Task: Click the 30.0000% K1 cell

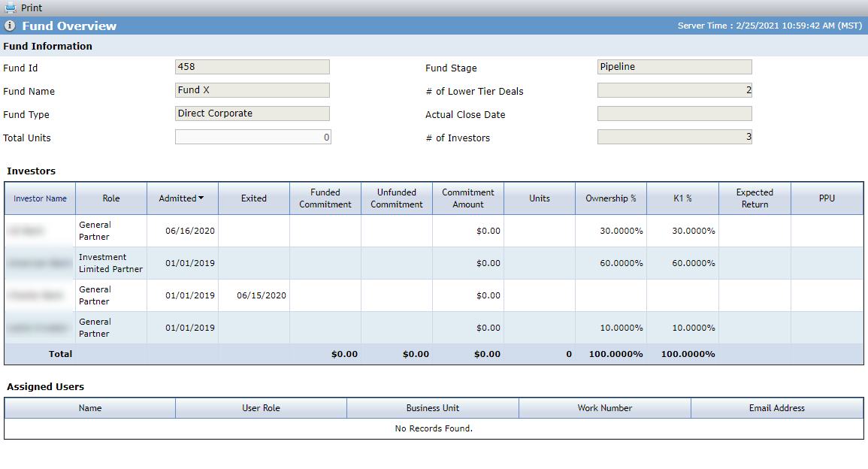Action: (683, 231)
